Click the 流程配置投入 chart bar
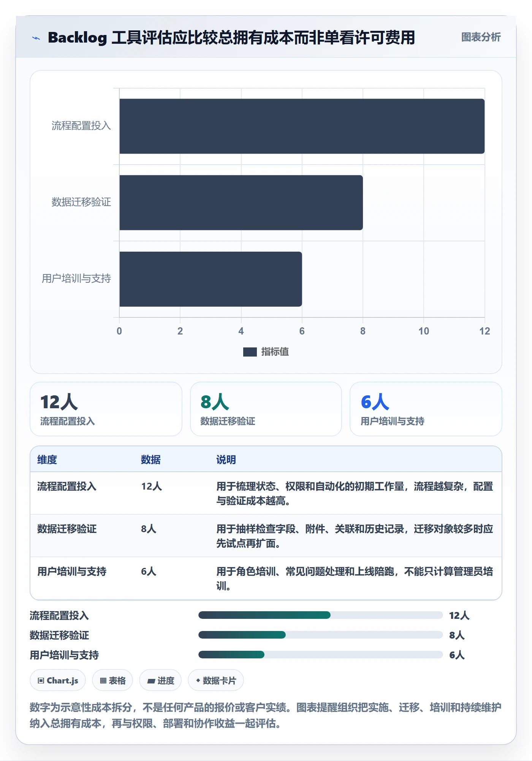 (x=302, y=126)
